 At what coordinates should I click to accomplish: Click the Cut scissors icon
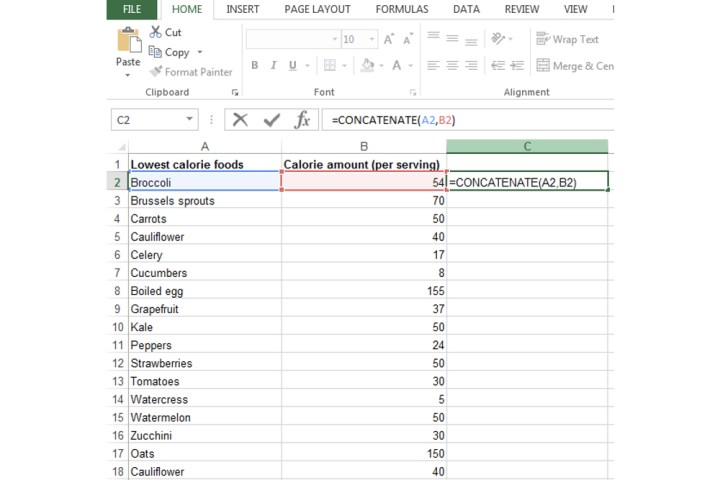[x=156, y=33]
